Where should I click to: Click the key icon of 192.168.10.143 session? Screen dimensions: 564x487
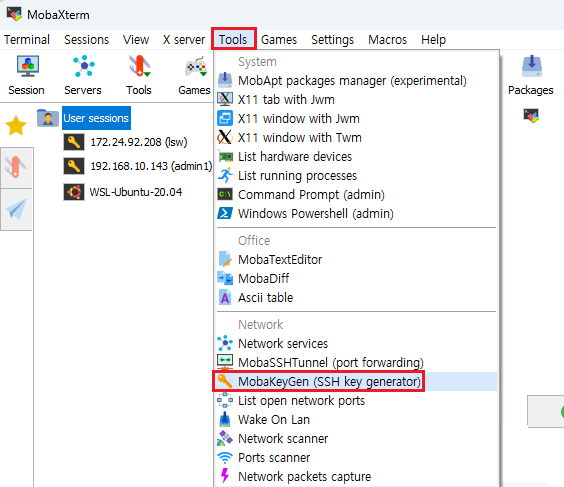tap(74, 166)
